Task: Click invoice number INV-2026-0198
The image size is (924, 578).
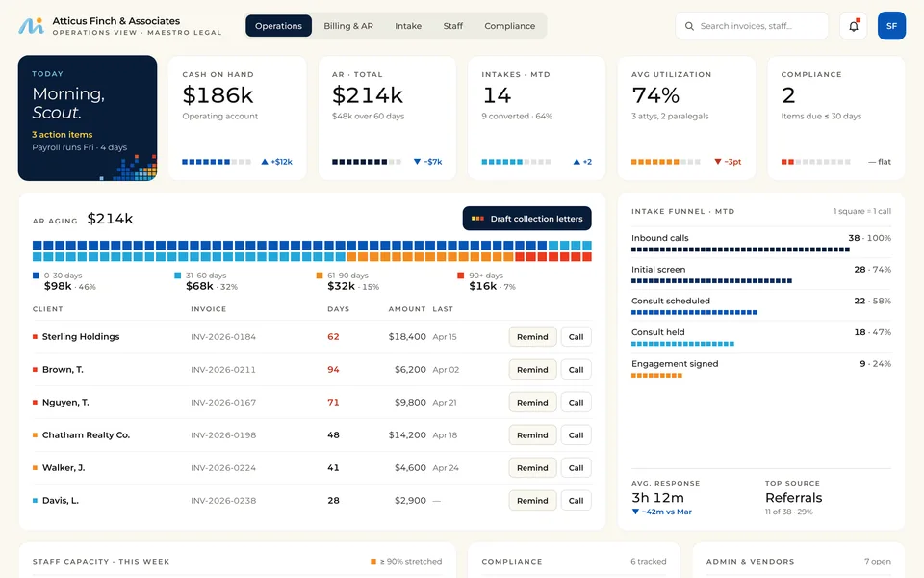Action: [223, 435]
